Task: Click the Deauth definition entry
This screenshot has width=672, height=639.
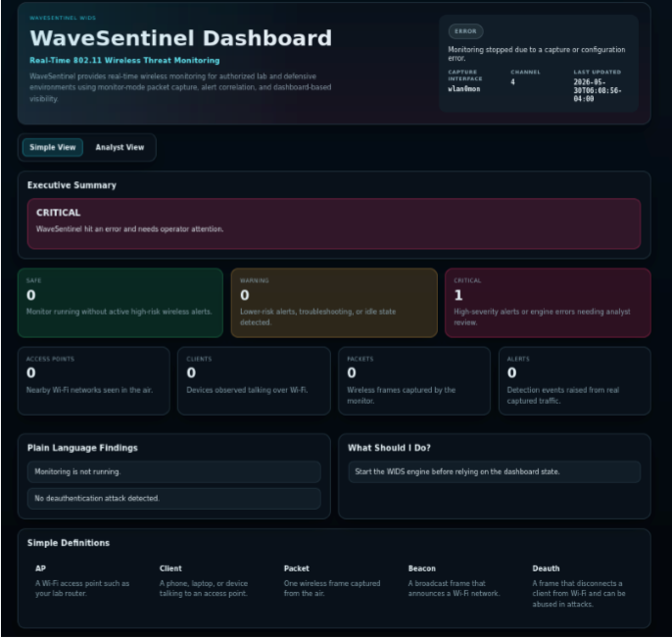Action: [x=582, y=586]
